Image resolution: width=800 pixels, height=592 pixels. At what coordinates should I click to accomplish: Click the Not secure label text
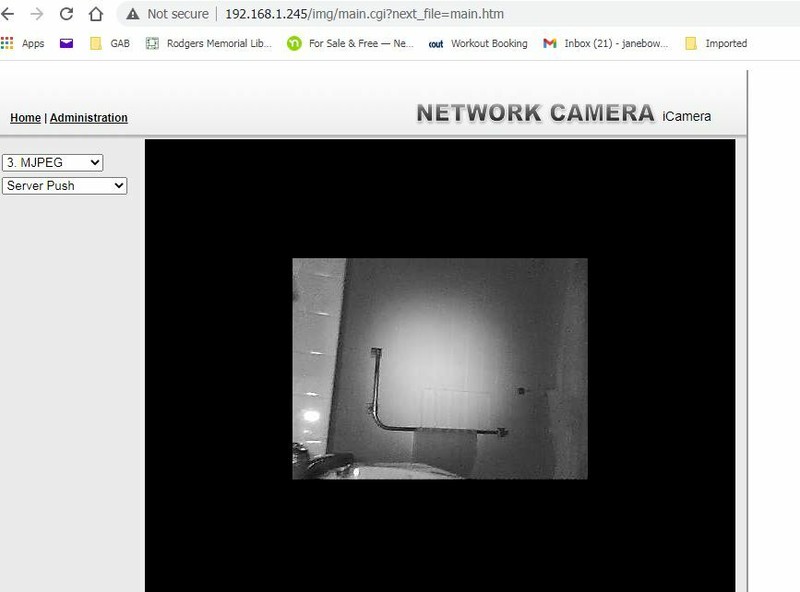pyautogui.click(x=178, y=14)
